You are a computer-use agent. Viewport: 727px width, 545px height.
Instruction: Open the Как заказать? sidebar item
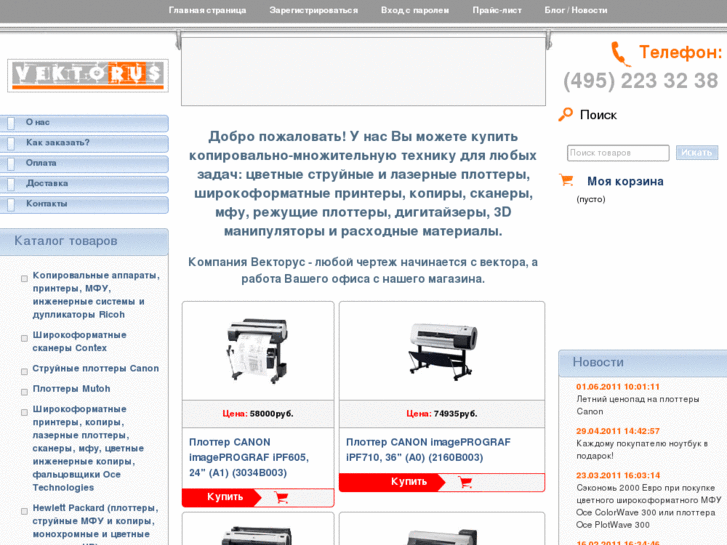[84, 143]
